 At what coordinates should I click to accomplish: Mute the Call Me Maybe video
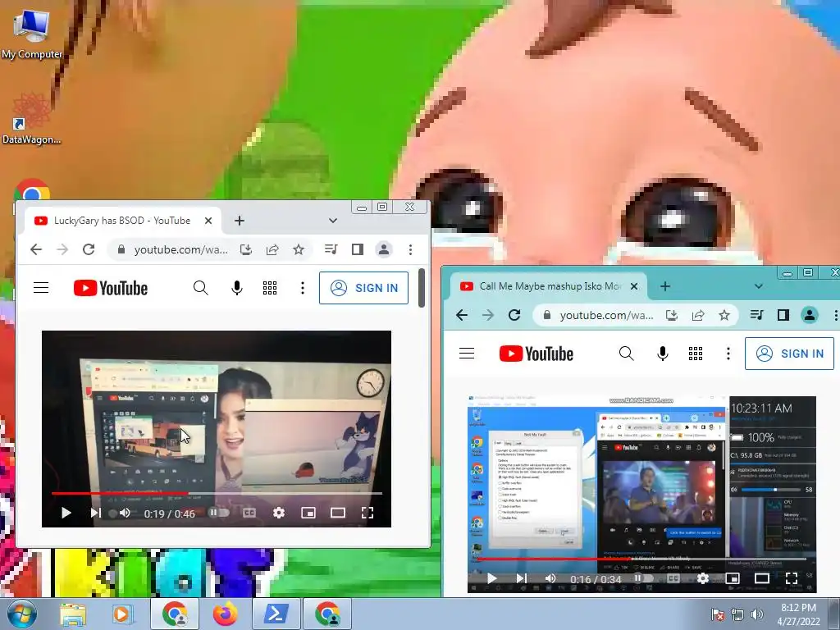550,578
